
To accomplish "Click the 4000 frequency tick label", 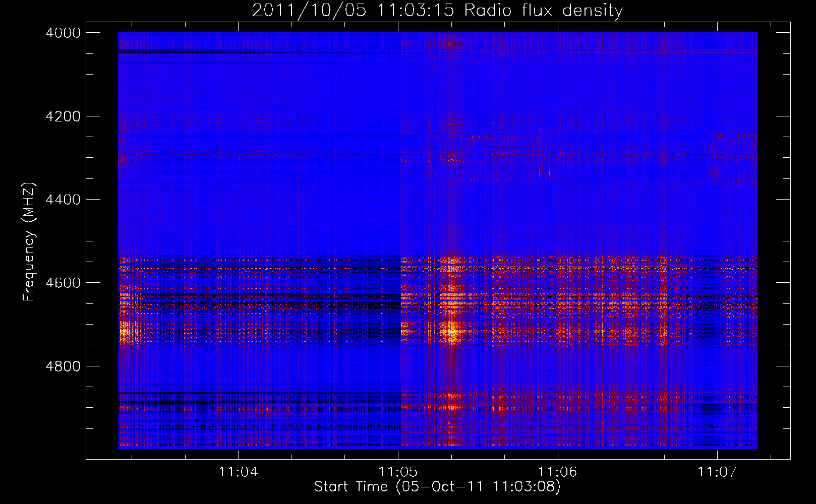I will point(63,33).
